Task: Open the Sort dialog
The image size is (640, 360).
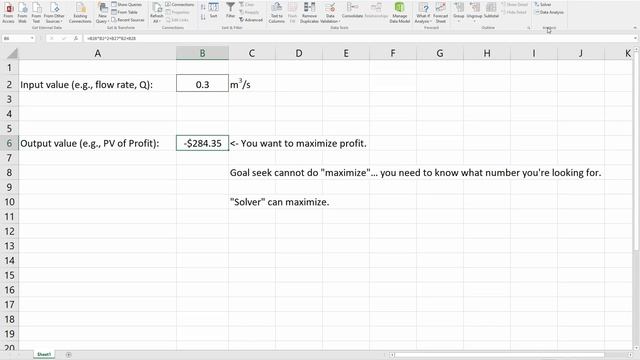Action: click(x=213, y=11)
